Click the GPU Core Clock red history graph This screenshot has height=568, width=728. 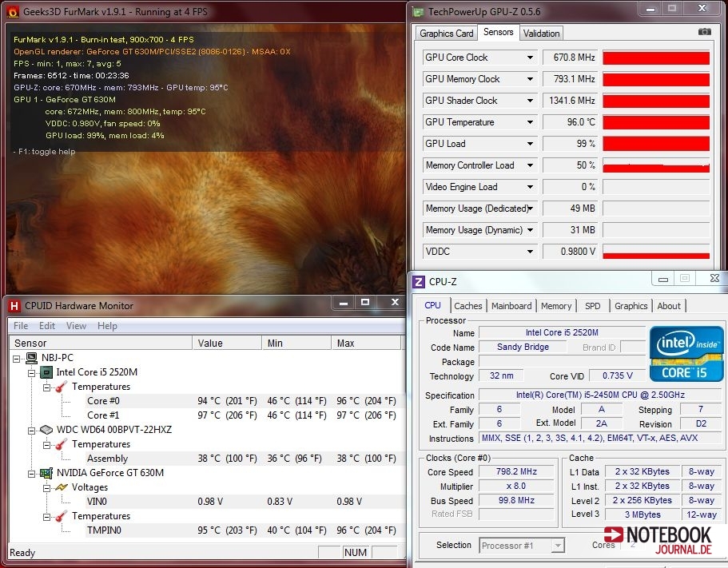click(656, 58)
